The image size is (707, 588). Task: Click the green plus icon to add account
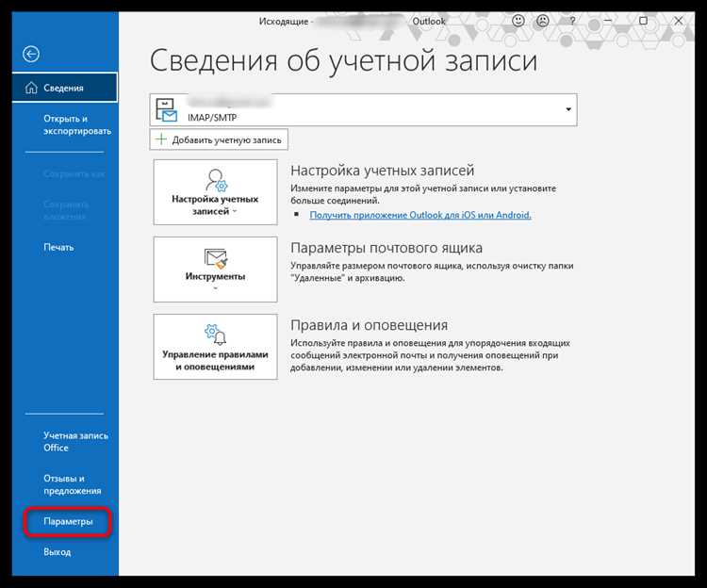tap(161, 139)
